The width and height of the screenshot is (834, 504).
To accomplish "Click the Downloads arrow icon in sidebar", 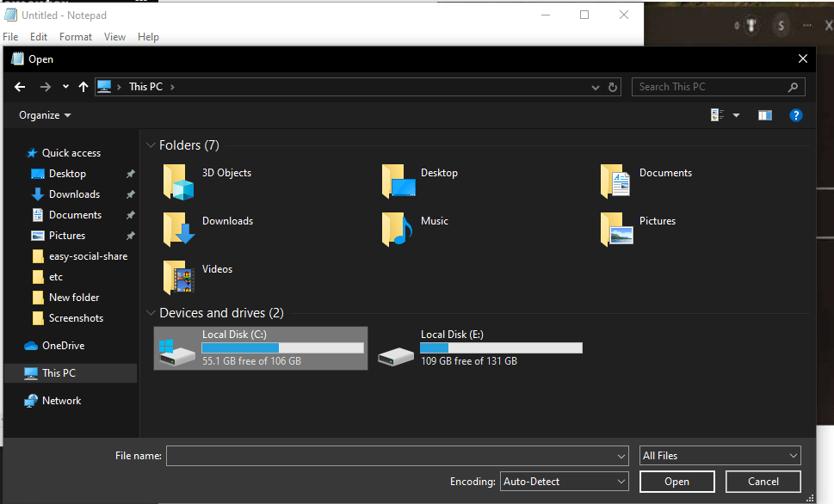I will click(x=37, y=194).
